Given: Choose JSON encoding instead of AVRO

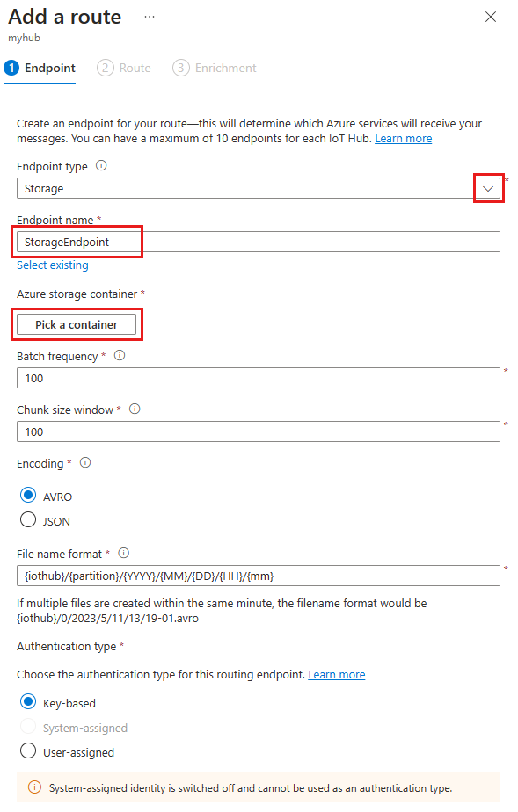Looking at the screenshot, I should coord(27,519).
